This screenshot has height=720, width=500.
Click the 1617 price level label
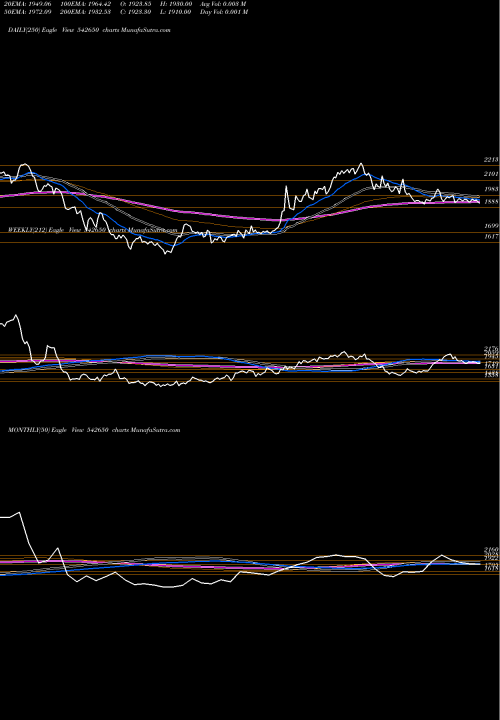pyautogui.click(x=491, y=236)
